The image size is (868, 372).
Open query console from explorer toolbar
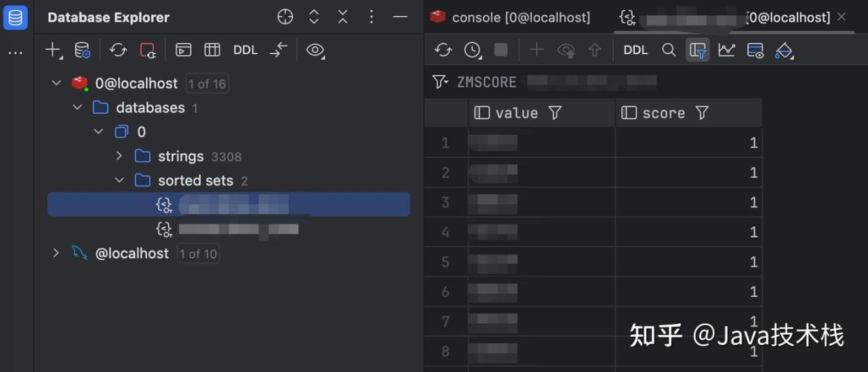(x=183, y=49)
